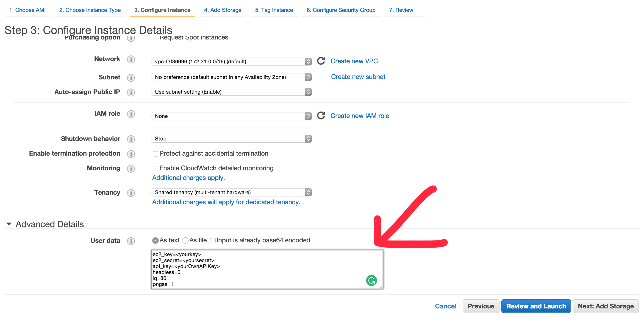Enable Protect against accidental termination
The height and width of the screenshot is (319, 644).
[155, 154]
